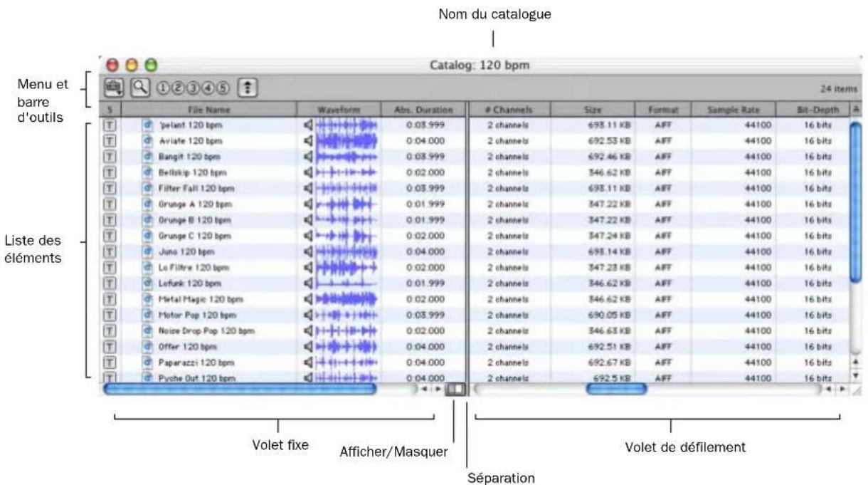Select the file name Noise Drop Pop 120 bpm

tap(206, 330)
